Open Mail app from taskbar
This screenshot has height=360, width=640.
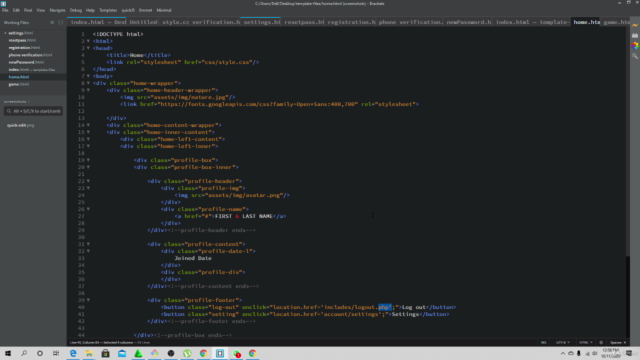click(122, 353)
